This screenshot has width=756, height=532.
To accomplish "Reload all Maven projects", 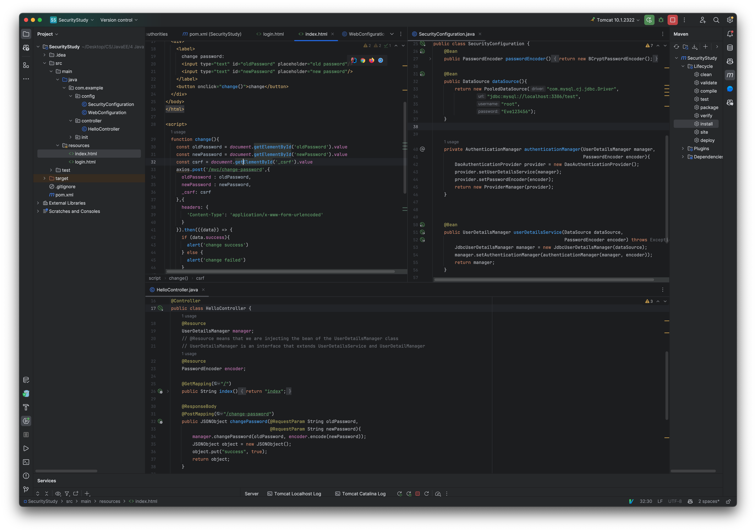I will click(676, 47).
